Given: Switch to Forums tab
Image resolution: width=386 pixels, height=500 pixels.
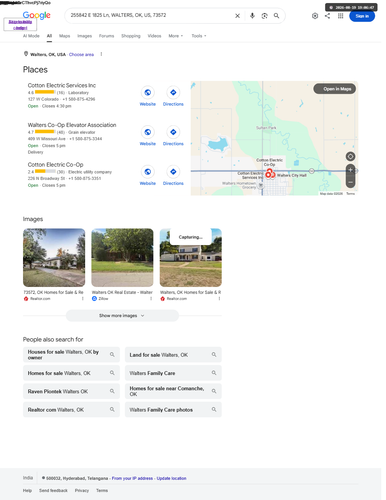Looking at the screenshot, I should coord(106,36).
